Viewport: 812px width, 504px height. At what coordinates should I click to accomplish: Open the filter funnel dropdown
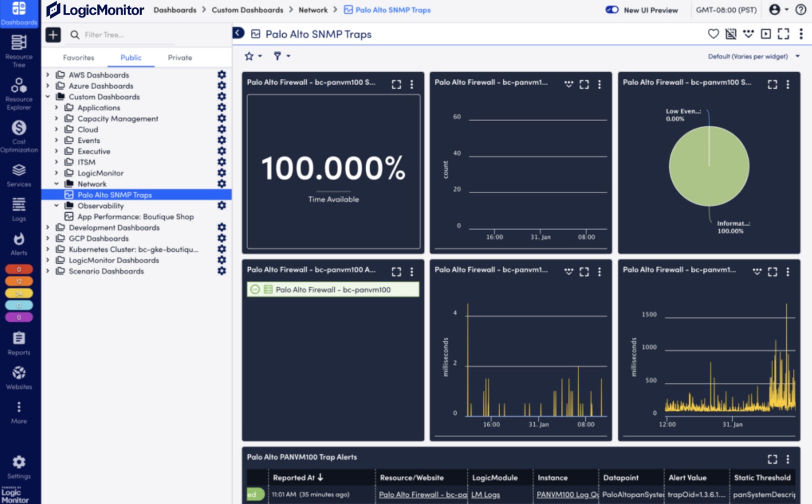point(282,56)
